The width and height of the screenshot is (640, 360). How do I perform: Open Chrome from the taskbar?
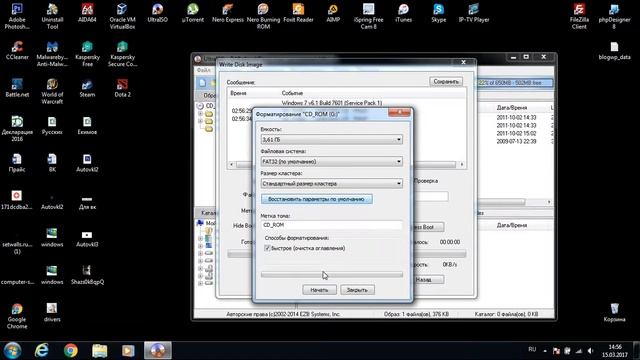(x=71, y=351)
